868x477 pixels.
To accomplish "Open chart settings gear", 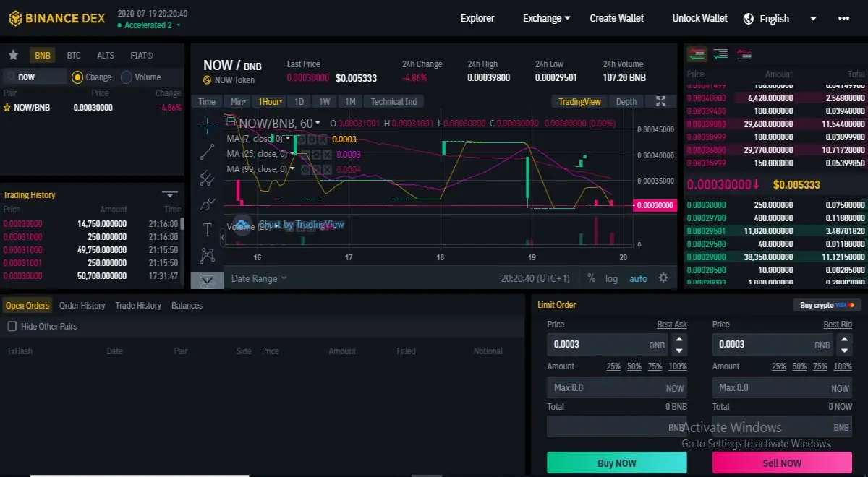I will tap(663, 278).
